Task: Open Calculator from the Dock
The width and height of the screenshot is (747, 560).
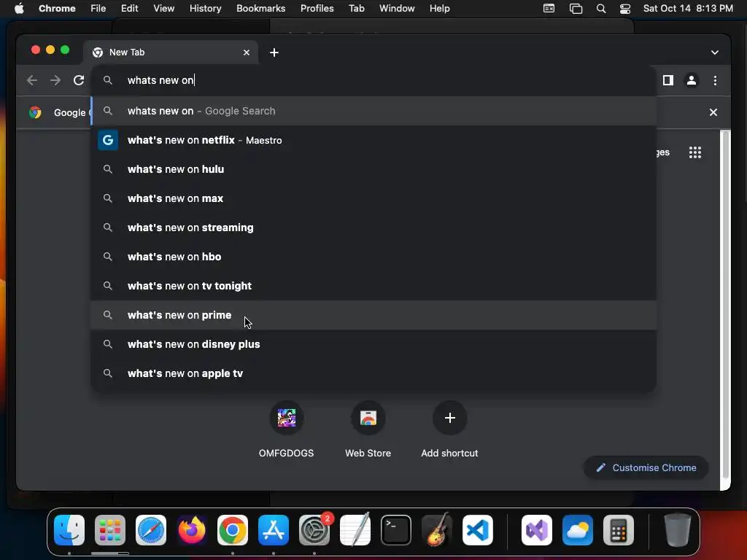Action: tap(619, 529)
